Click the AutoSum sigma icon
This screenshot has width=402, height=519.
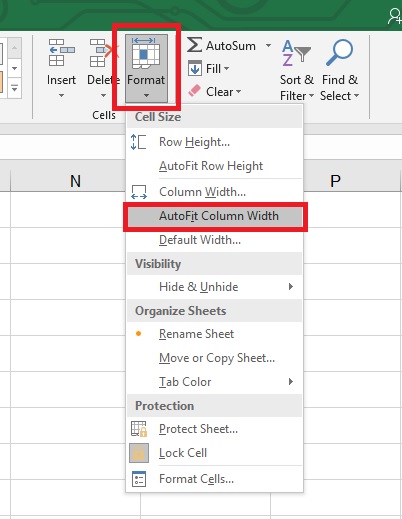194,45
